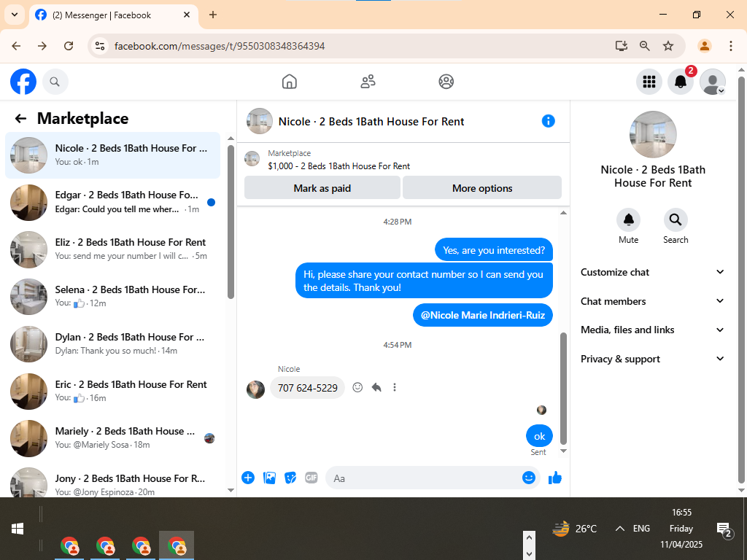Open the Chrome three-dot menu
This screenshot has height=560, width=747.
pos(730,46)
